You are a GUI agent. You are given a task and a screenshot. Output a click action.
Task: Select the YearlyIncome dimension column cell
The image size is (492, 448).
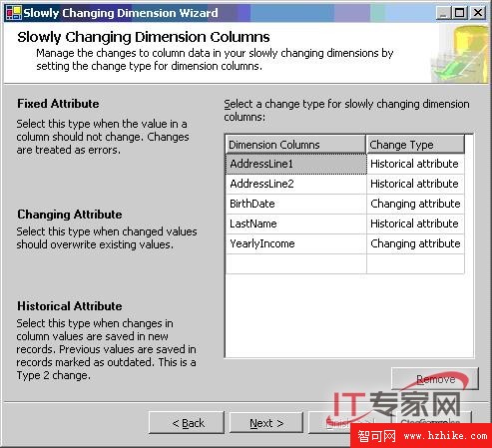(296, 243)
